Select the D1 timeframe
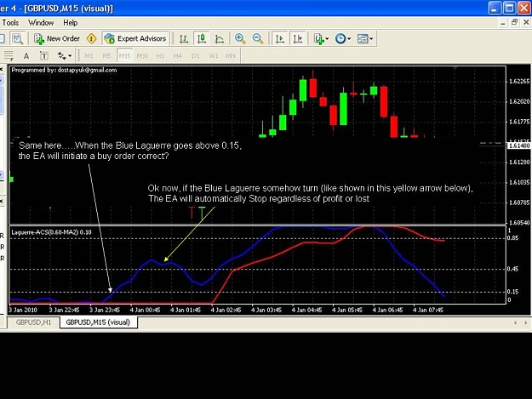 click(x=196, y=56)
